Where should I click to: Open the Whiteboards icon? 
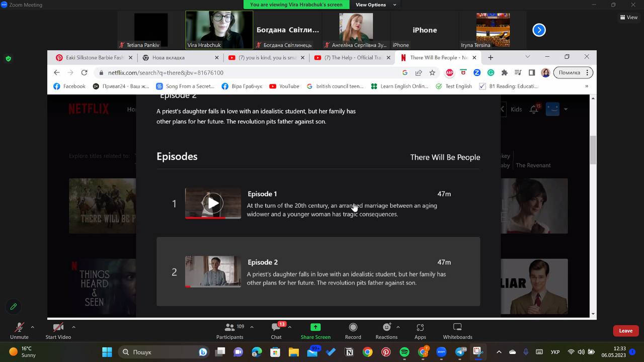(457, 327)
